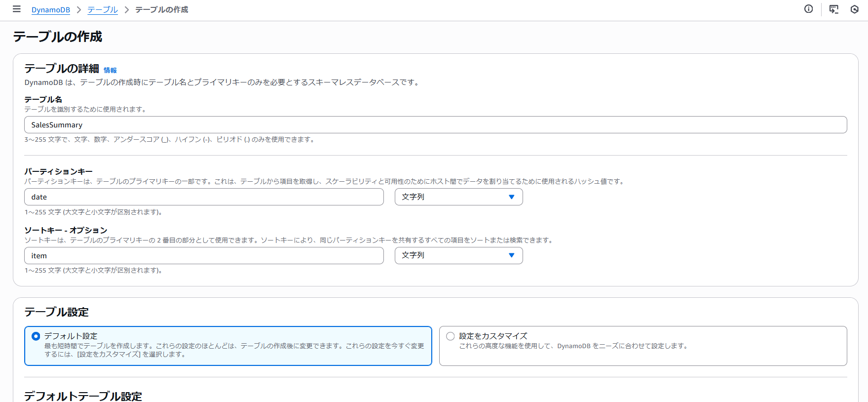Click the テーブル名 input with SalesSummary

[435, 125]
